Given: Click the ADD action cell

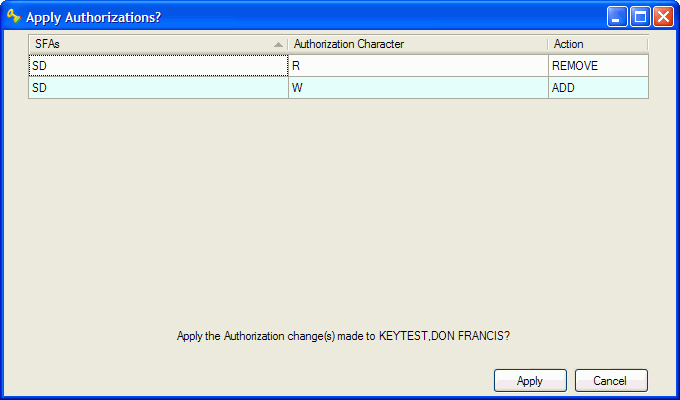Looking at the screenshot, I should (597, 88).
